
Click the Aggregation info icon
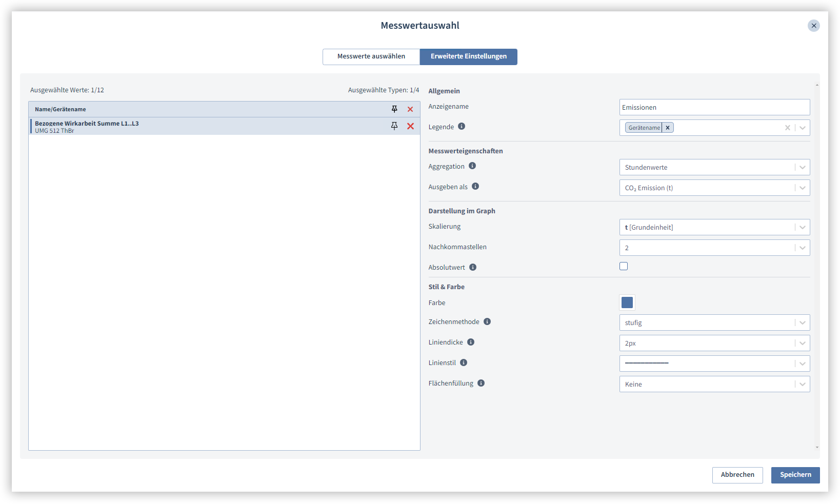pyautogui.click(x=473, y=166)
